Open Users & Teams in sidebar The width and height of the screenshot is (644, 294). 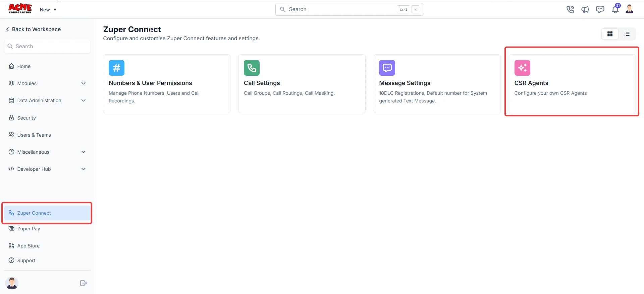pos(47,135)
